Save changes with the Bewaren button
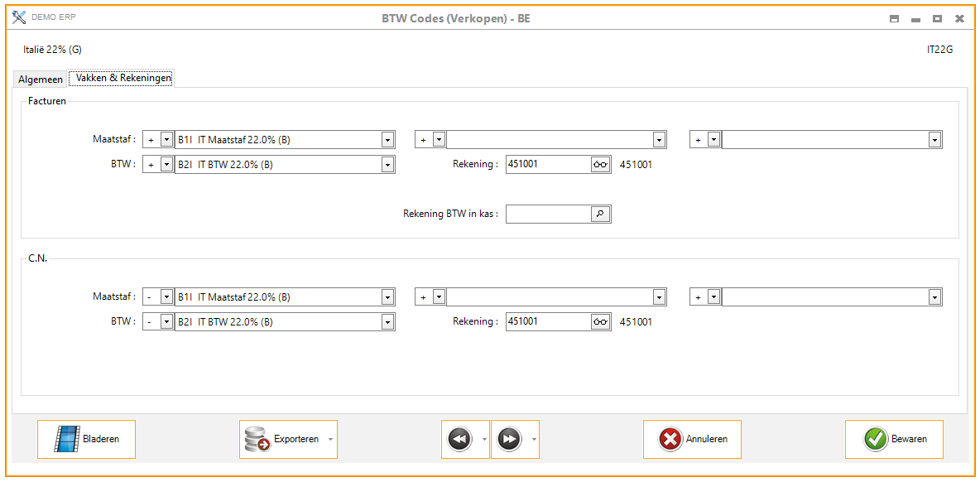Screen dimensions: 980x482 (x=894, y=439)
